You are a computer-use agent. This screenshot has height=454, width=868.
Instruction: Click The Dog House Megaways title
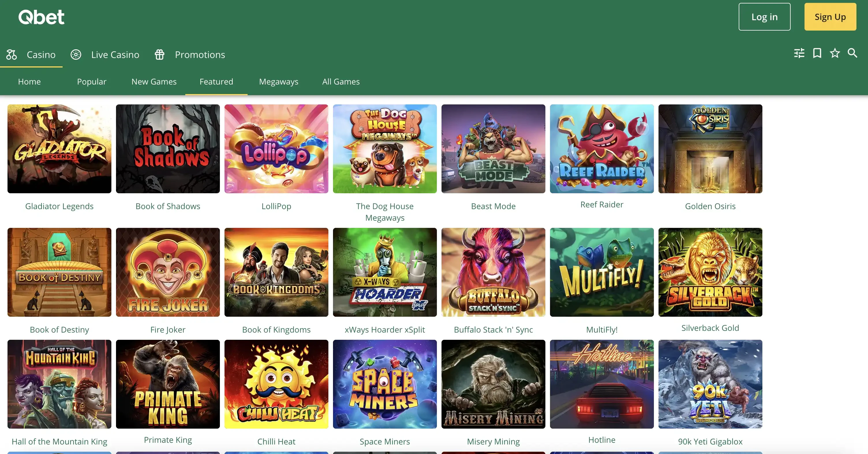click(385, 212)
